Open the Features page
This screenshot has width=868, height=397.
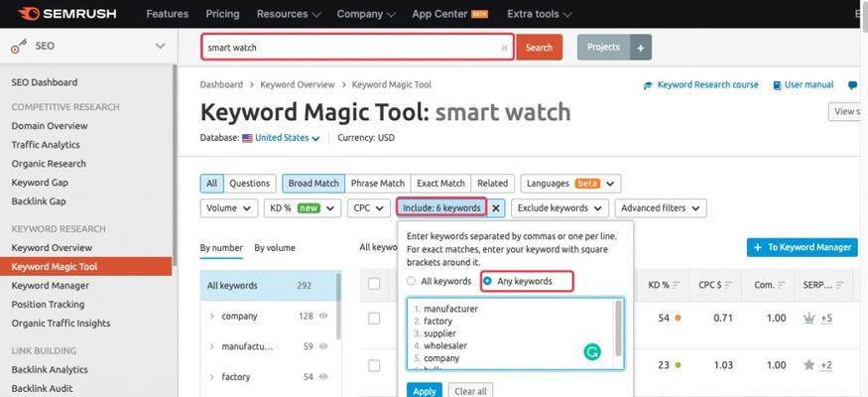tap(168, 14)
